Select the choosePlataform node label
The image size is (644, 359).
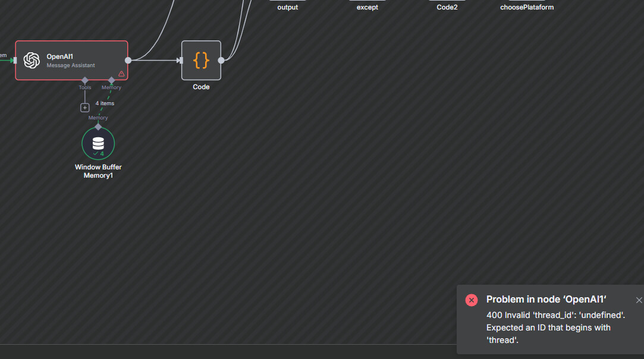(x=527, y=7)
